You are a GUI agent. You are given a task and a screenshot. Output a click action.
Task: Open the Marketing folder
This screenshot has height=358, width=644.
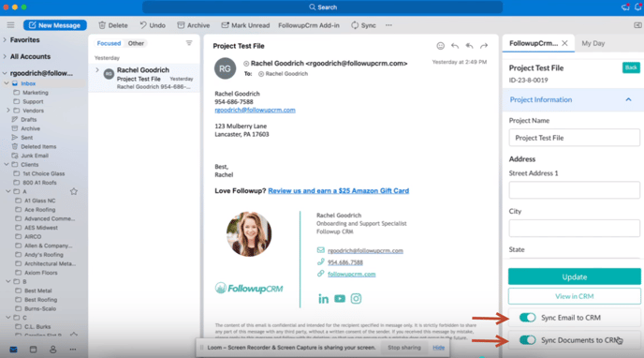coord(36,93)
